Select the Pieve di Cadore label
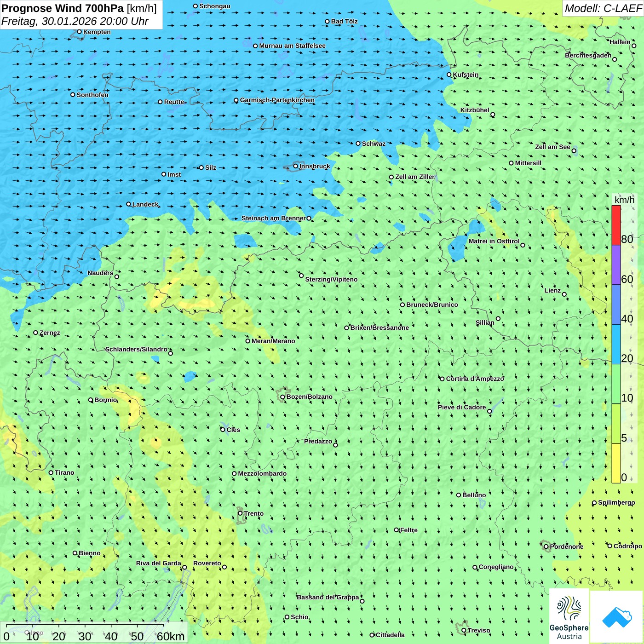 [x=462, y=407]
